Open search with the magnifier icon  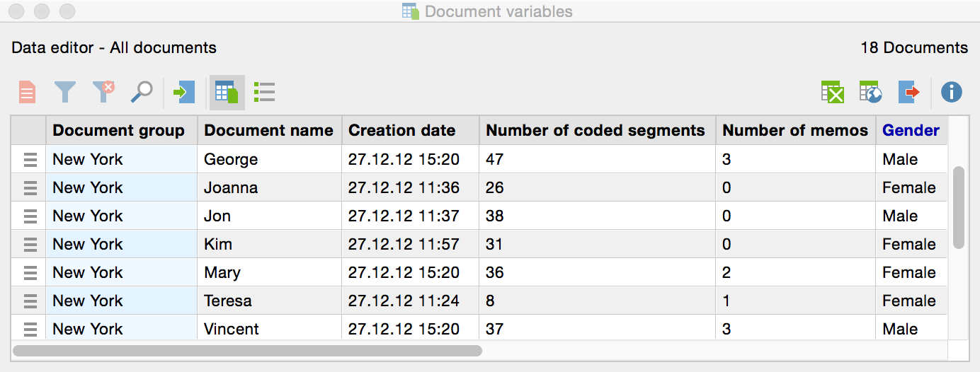click(x=142, y=92)
